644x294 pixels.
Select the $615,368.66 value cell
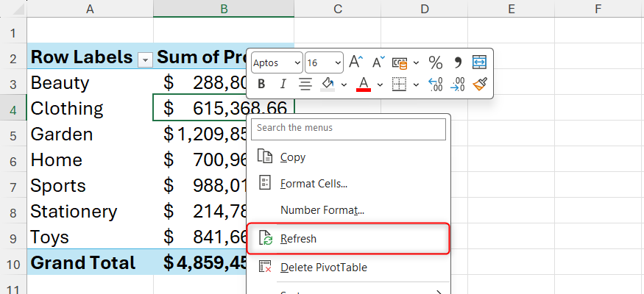224,108
